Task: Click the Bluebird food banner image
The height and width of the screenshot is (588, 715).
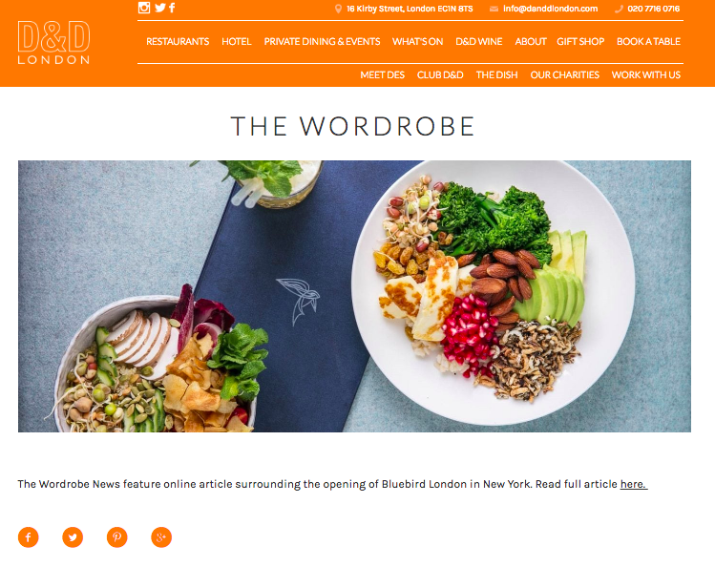Action: click(x=354, y=296)
